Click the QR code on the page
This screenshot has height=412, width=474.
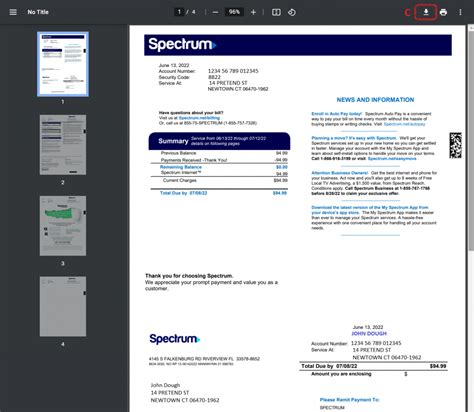click(x=455, y=145)
